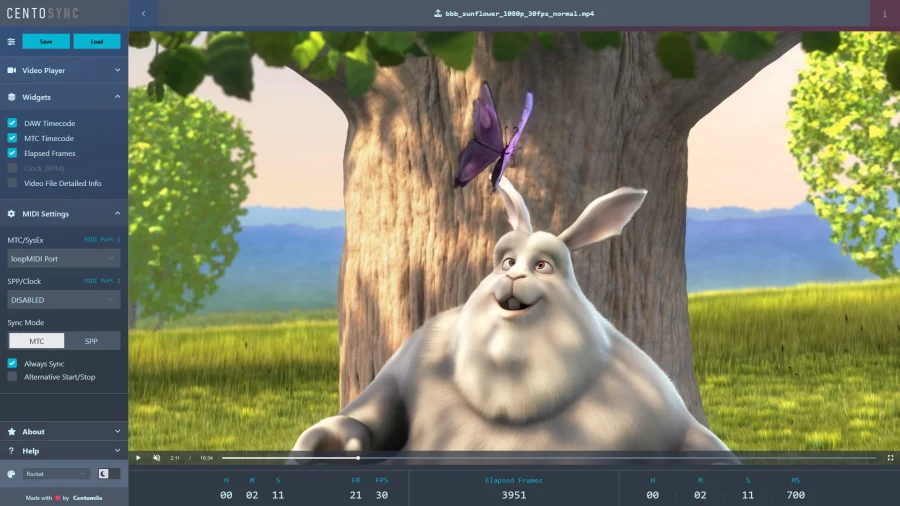Select MTC sync mode
900x506 pixels.
tap(37, 341)
